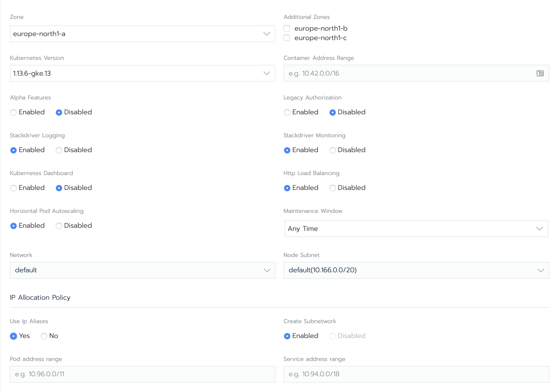Open the Zone dropdown
This screenshot has width=555, height=392.
coord(266,34)
